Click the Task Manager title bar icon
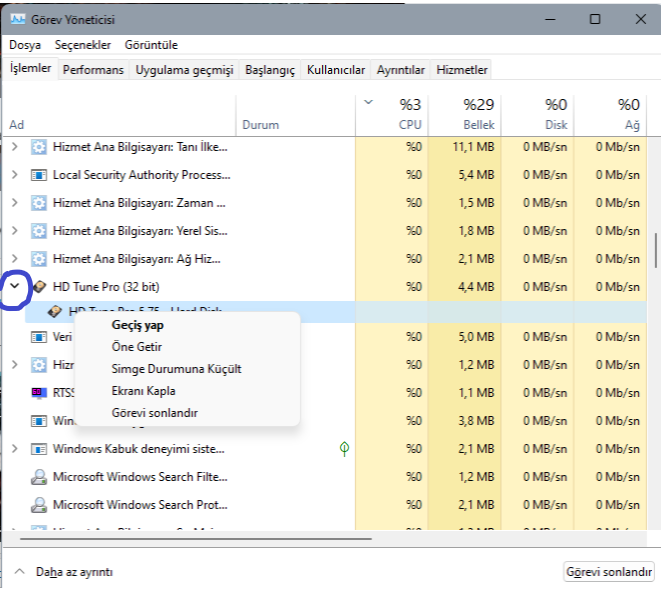 pos(18,19)
